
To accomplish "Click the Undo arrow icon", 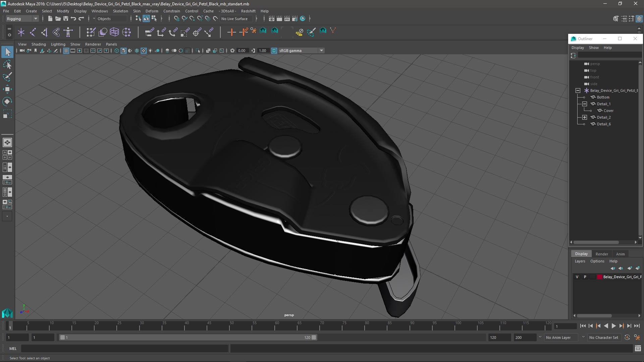I will coord(73,19).
